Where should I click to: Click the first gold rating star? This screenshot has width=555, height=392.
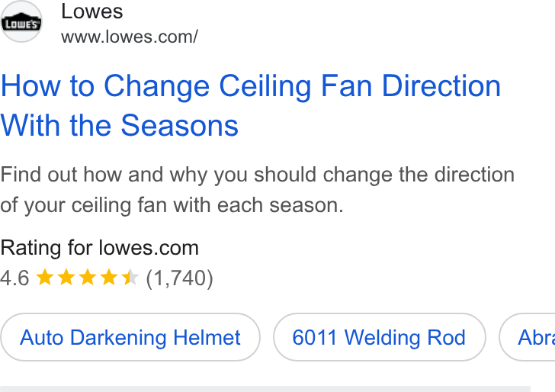click(45, 277)
